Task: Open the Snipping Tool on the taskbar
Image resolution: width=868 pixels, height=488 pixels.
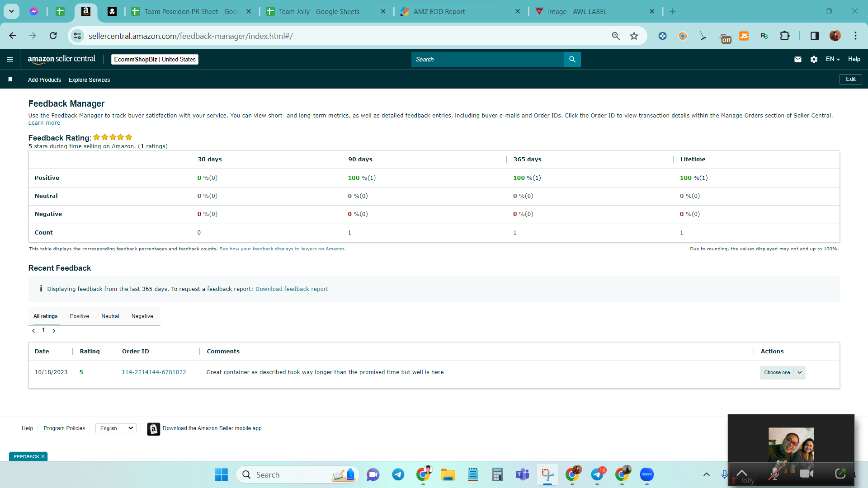Action: (547, 475)
